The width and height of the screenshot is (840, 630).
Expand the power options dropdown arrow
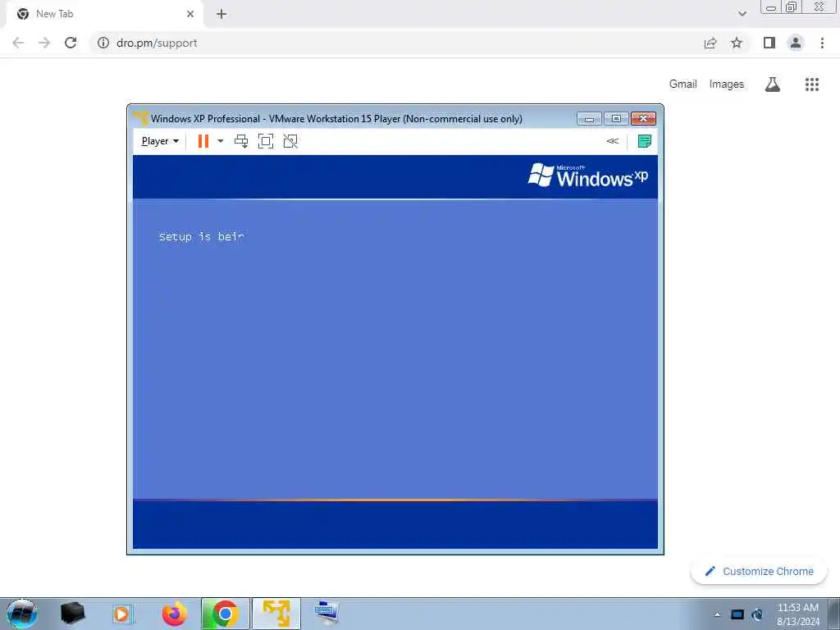pos(220,141)
